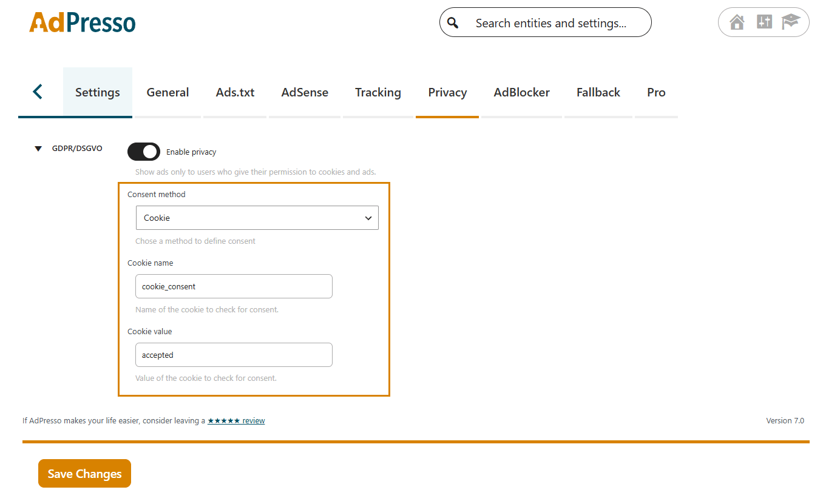Click the Save Changes button
This screenshot has width=823, height=504.
point(84,473)
